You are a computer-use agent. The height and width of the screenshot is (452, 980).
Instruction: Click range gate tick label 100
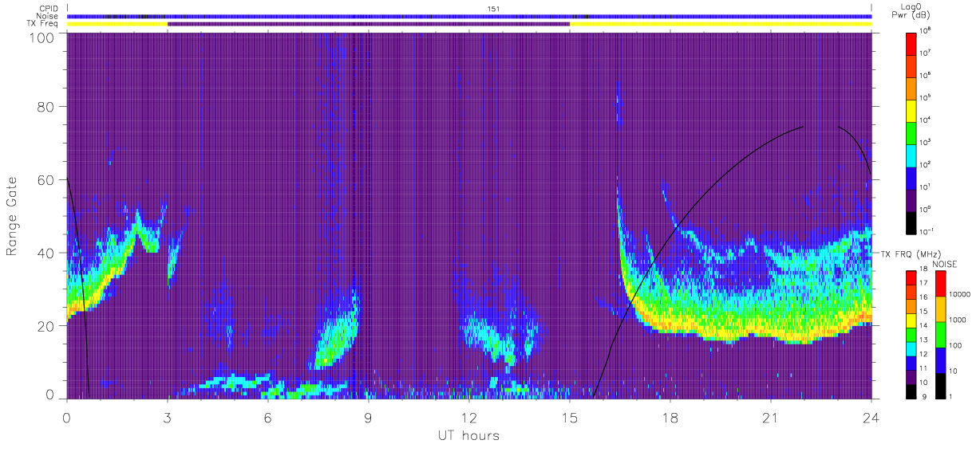tap(41, 37)
